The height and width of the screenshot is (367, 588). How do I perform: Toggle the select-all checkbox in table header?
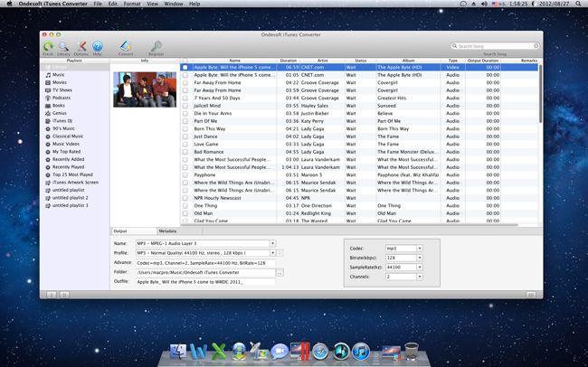click(185, 61)
